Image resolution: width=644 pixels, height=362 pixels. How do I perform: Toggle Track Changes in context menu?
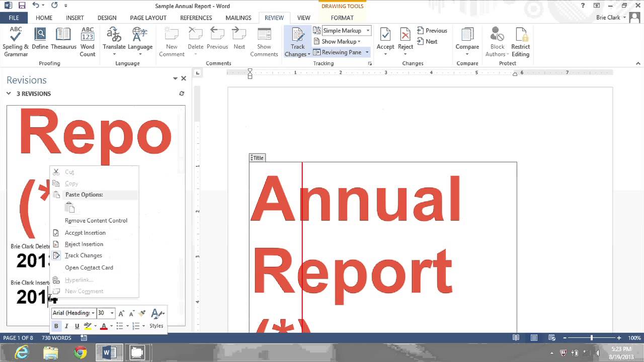pyautogui.click(x=84, y=255)
